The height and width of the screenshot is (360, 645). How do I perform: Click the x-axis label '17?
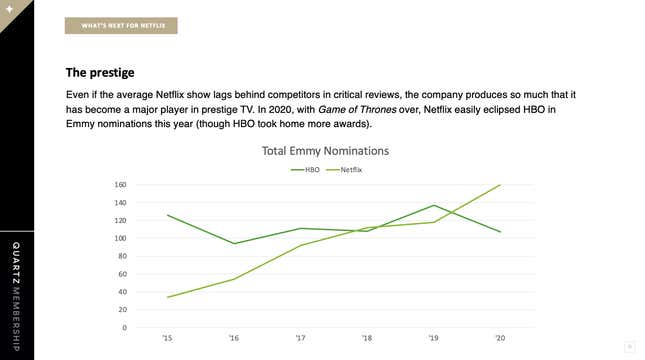pos(300,338)
